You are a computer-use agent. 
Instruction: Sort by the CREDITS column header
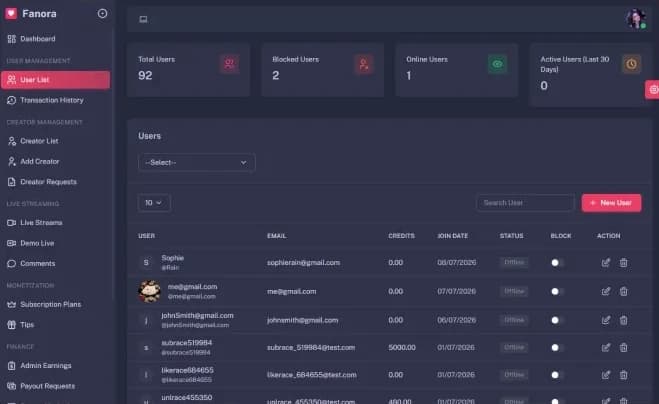[x=401, y=236]
